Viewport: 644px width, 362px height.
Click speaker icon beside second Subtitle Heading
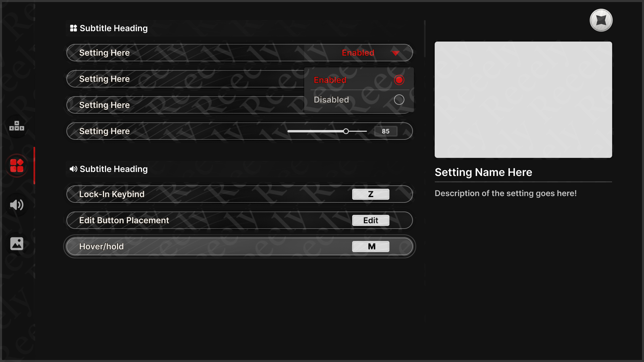point(73,169)
